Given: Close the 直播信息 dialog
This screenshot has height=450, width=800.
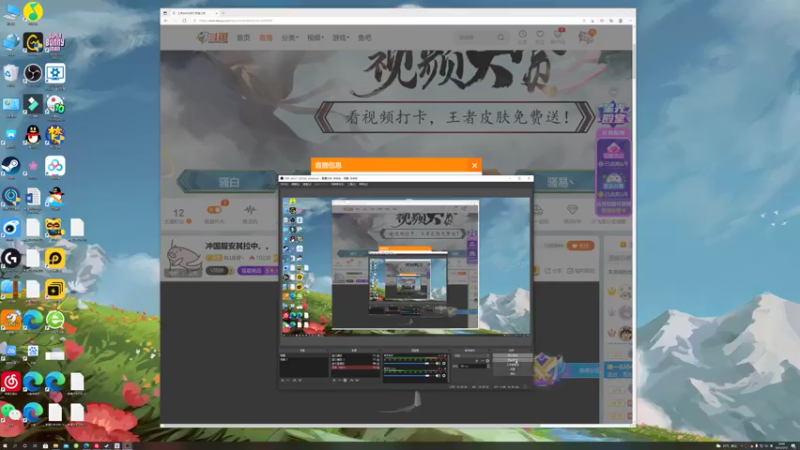Looking at the screenshot, I should (474, 165).
